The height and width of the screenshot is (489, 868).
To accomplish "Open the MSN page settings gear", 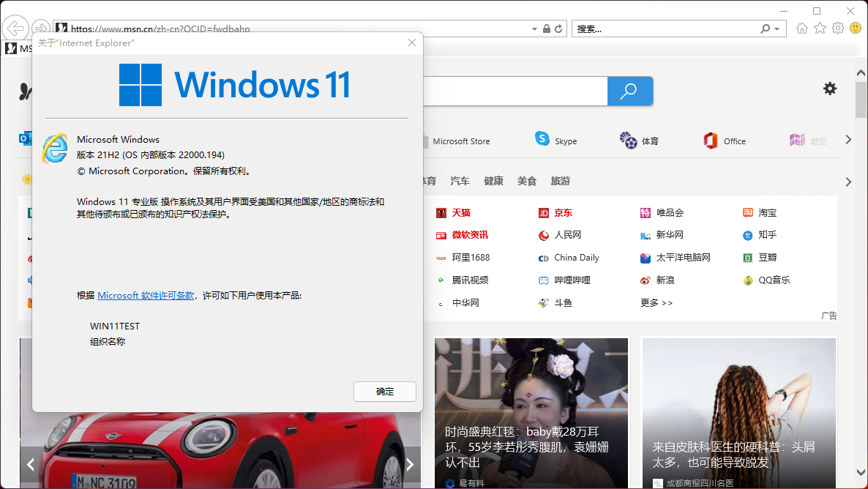I will (829, 89).
